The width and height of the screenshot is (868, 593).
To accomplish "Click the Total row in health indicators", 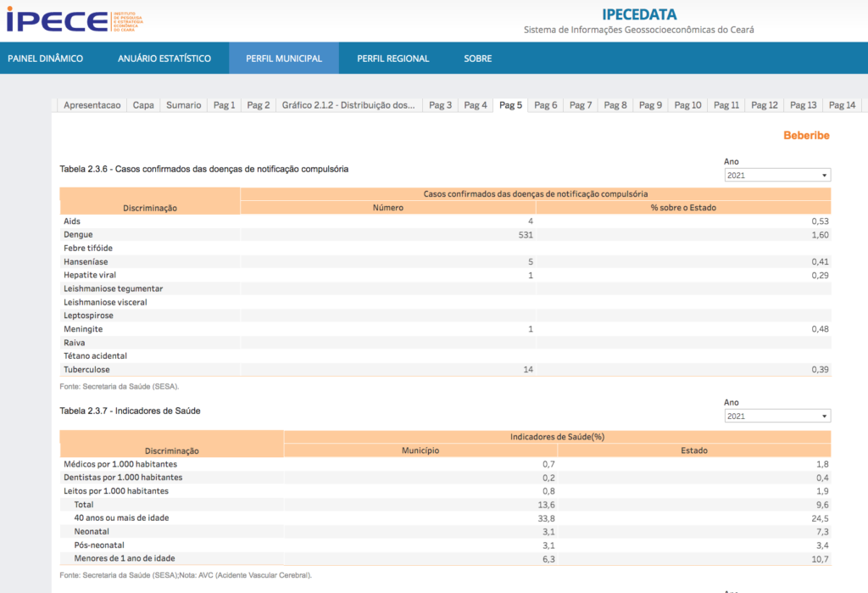I will tap(445, 505).
